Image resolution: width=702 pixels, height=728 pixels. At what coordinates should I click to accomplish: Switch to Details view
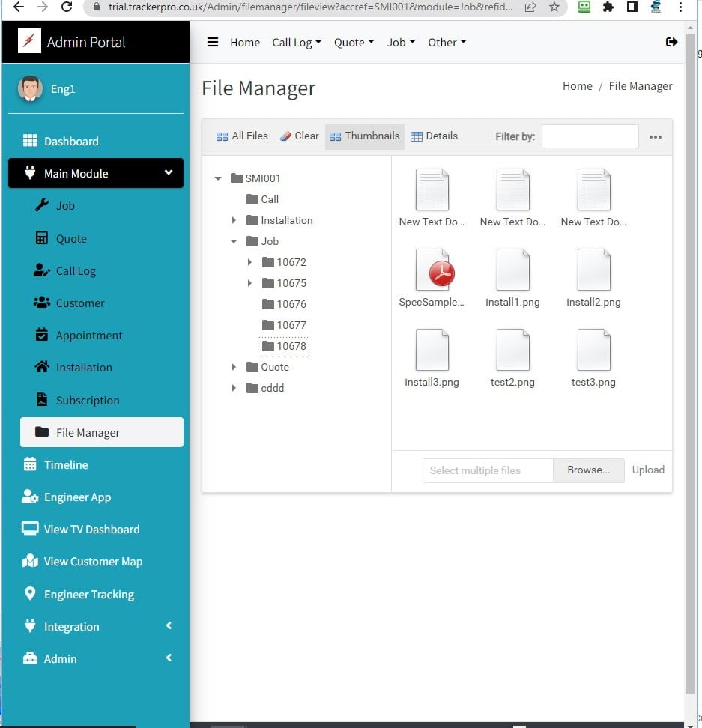point(434,136)
